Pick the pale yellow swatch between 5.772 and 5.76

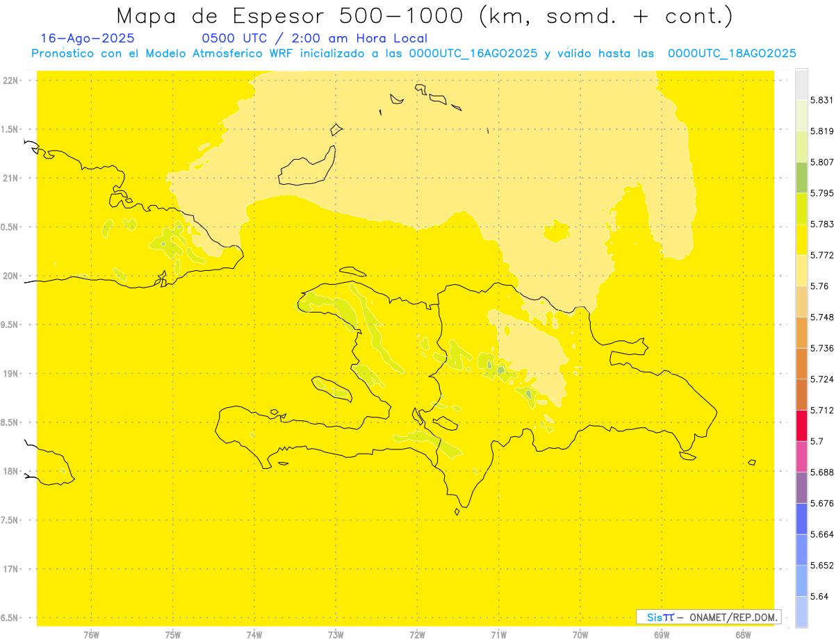click(x=801, y=270)
